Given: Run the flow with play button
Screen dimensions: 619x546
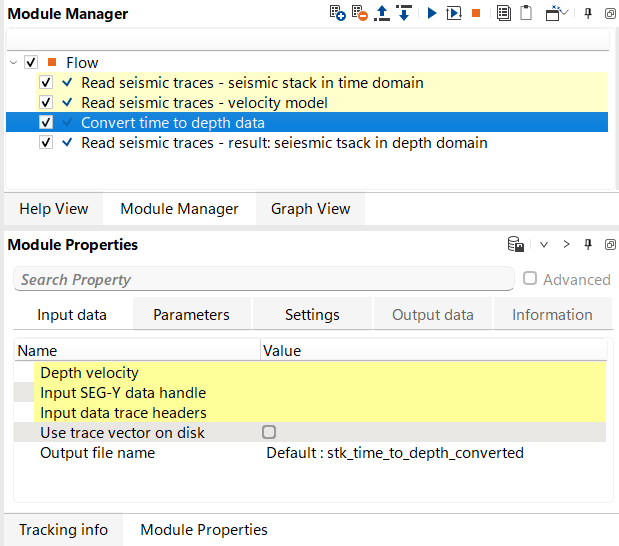Looking at the screenshot, I should (x=432, y=14).
